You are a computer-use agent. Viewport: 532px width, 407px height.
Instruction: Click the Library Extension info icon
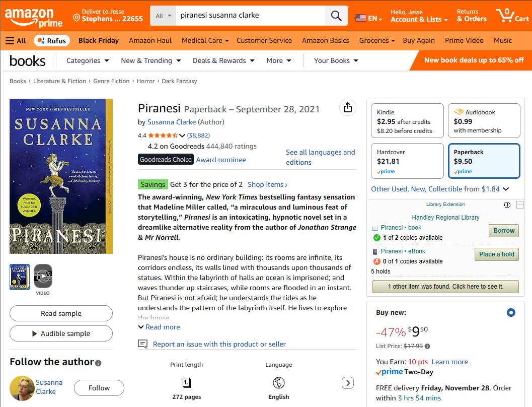[507, 205]
